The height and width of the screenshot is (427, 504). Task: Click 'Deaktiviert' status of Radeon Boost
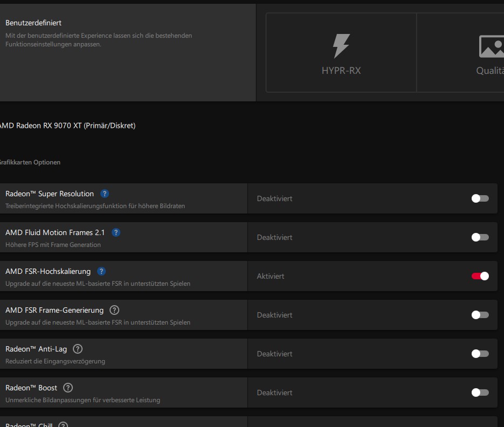[275, 392]
